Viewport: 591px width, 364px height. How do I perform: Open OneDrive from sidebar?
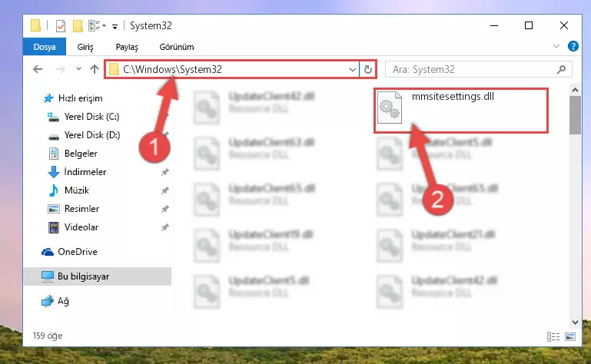click(x=78, y=252)
